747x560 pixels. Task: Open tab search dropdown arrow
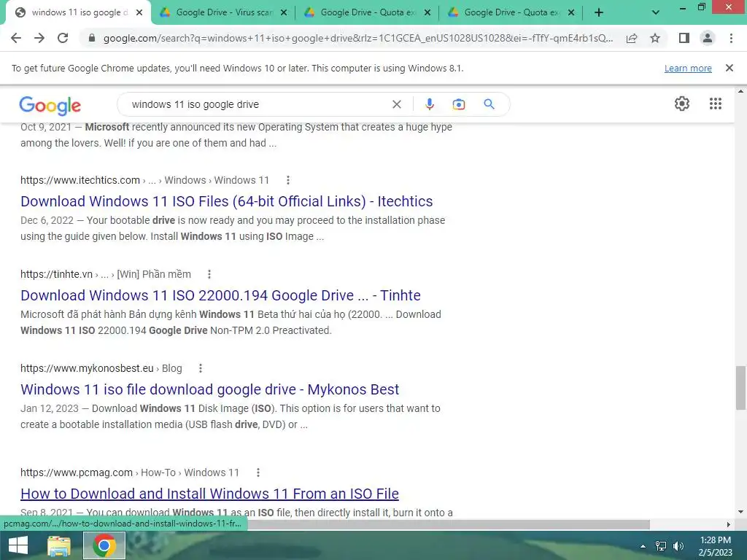(x=656, y=12)
